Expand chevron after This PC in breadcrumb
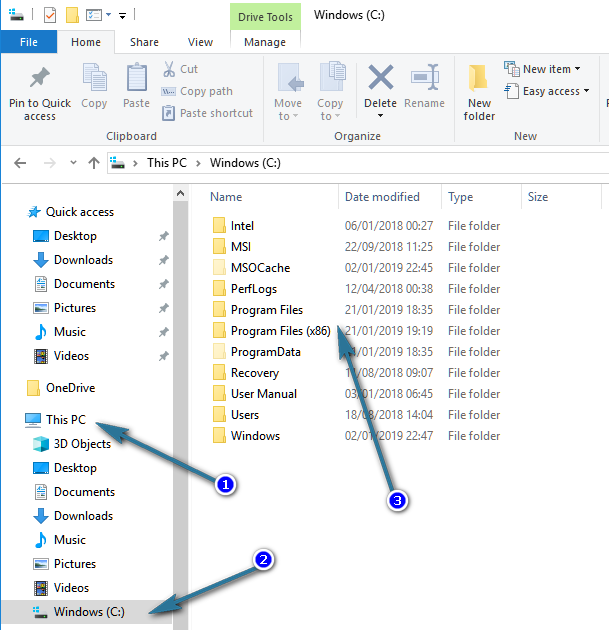Image resolution: width=609 pixels, height=630 pixels. click(x=198, y=163)
